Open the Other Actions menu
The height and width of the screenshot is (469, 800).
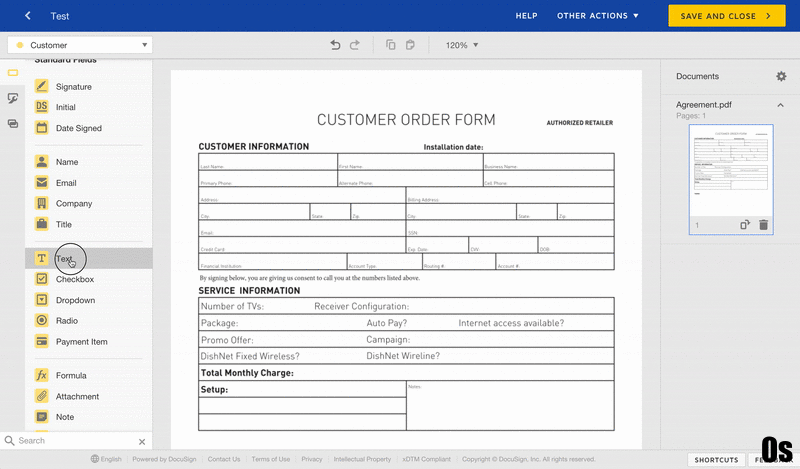tap(598, 16)
